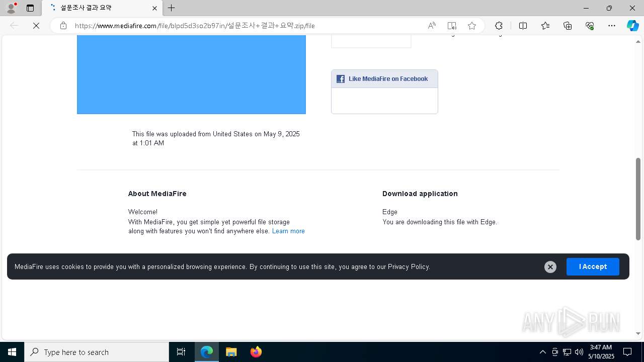Show hidden system tray icons
644x362 pixels.
[542, 352]
